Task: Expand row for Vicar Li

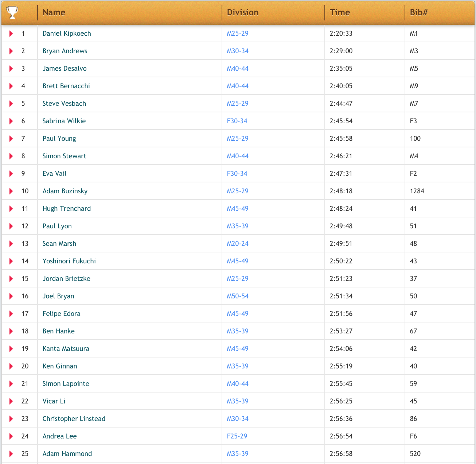Action: point(11,401)
